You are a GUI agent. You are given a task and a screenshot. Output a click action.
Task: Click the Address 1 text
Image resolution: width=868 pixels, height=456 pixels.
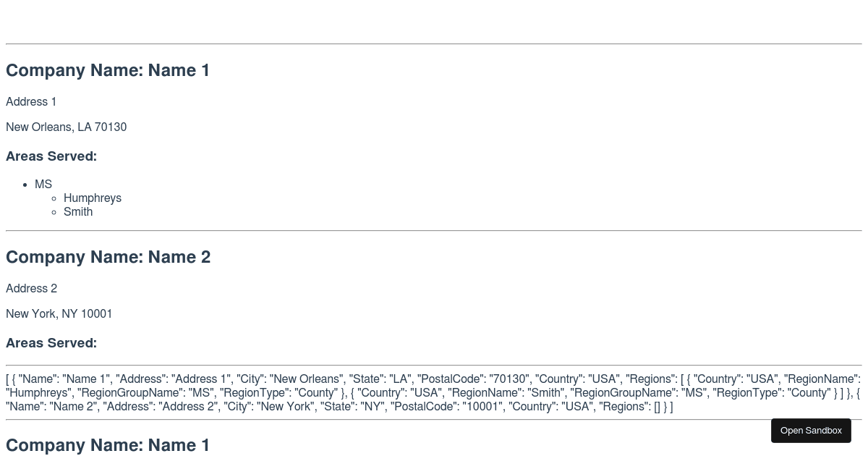(31, 102)
